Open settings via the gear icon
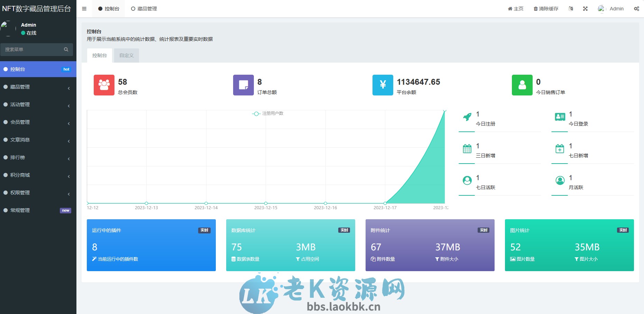 637,9
